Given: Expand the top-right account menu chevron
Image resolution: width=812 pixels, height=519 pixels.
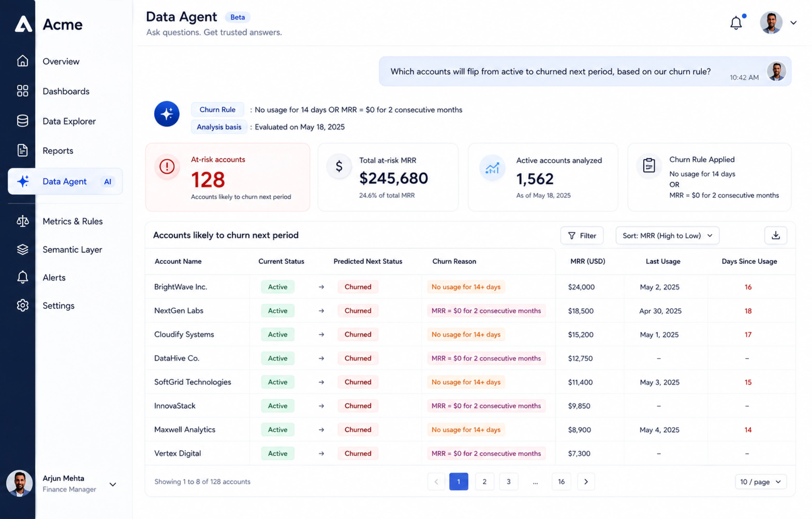Looking at the screenshot, I should point(794,23).
